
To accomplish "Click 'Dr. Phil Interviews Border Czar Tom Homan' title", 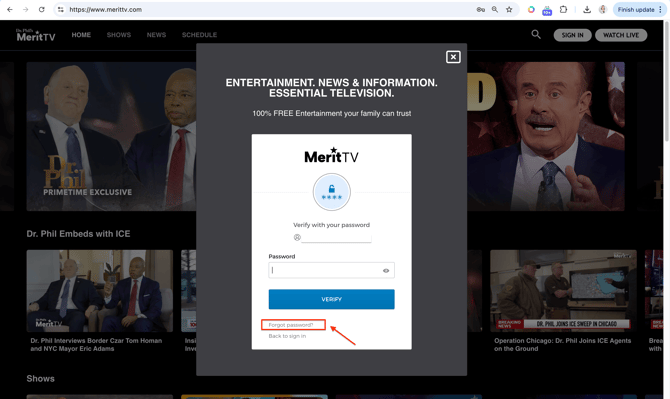I will pyautogui.click(x=96, y=345).
